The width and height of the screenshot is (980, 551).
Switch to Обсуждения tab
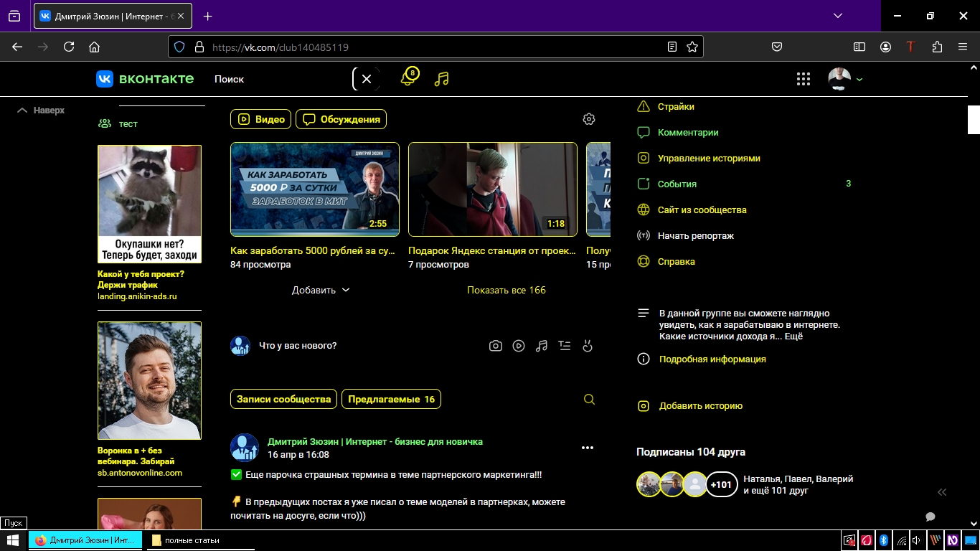pos(341,119)
